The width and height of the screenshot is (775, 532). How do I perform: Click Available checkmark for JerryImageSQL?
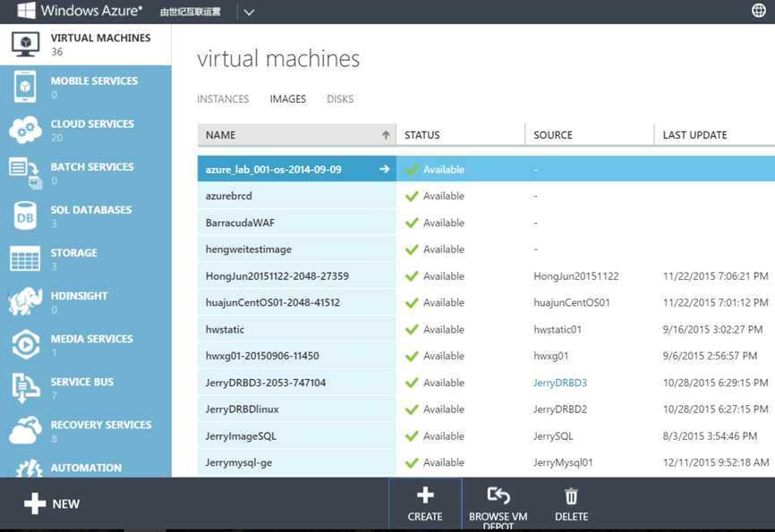tap(412, 436)
